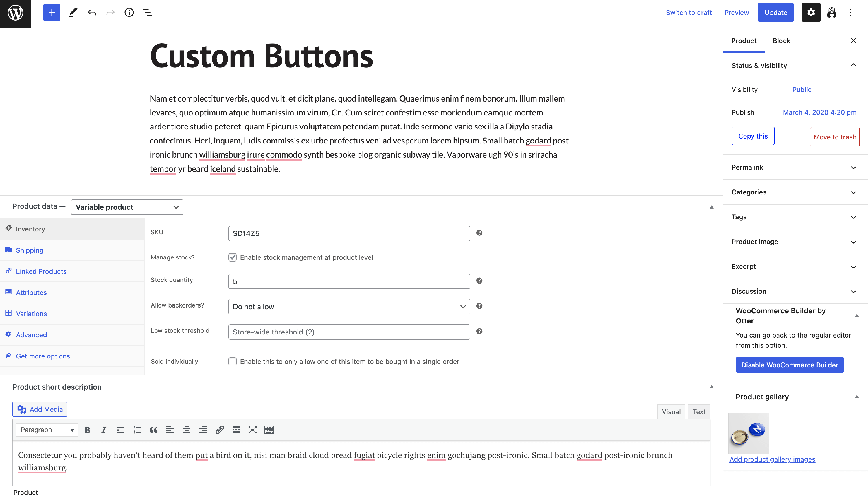
Task: Check the Sold individually checkbox
Action: 232,362
